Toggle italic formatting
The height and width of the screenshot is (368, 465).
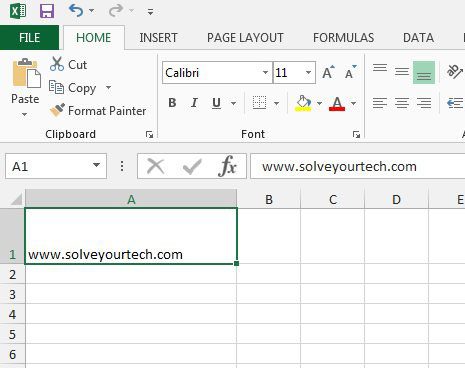click(x=194, y=103)
